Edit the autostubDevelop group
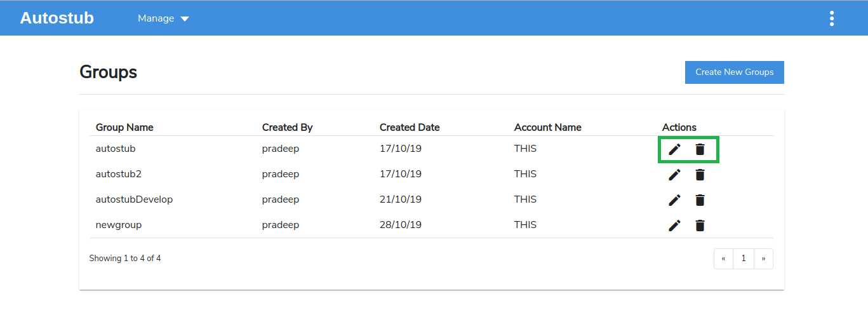 pos(674,200)
